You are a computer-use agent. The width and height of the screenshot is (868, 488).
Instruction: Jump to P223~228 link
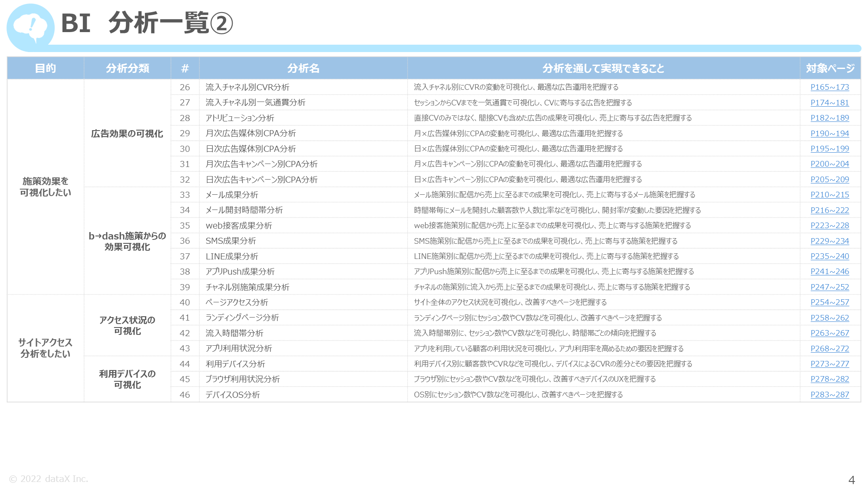[829, 226]
